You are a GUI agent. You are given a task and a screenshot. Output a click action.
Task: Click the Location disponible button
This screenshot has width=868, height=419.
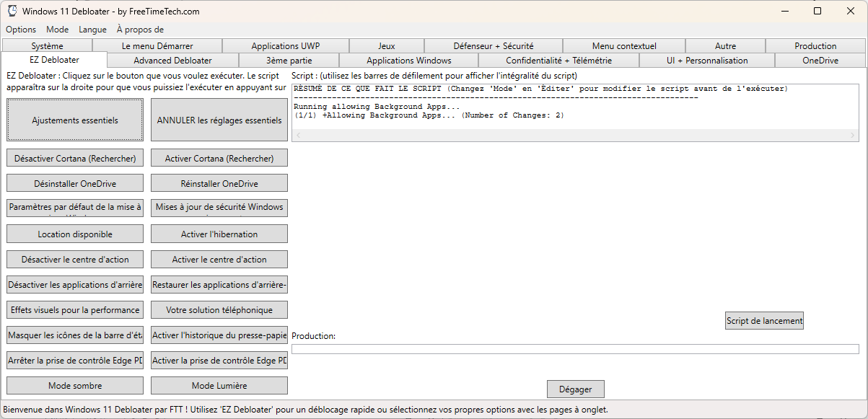point(75,234)
